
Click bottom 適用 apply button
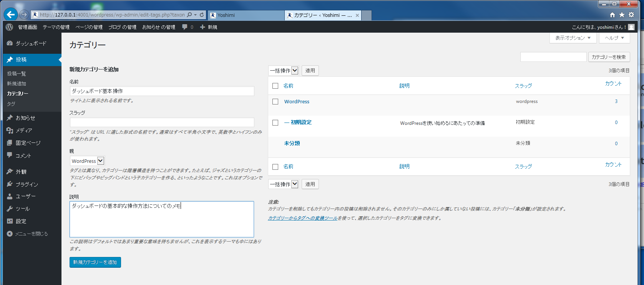[x=310, y=184]
